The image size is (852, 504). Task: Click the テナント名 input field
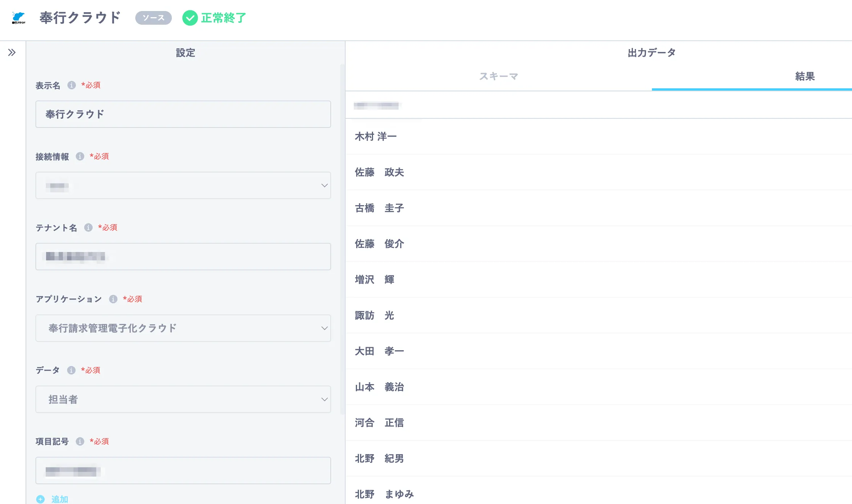pos(183,257)
